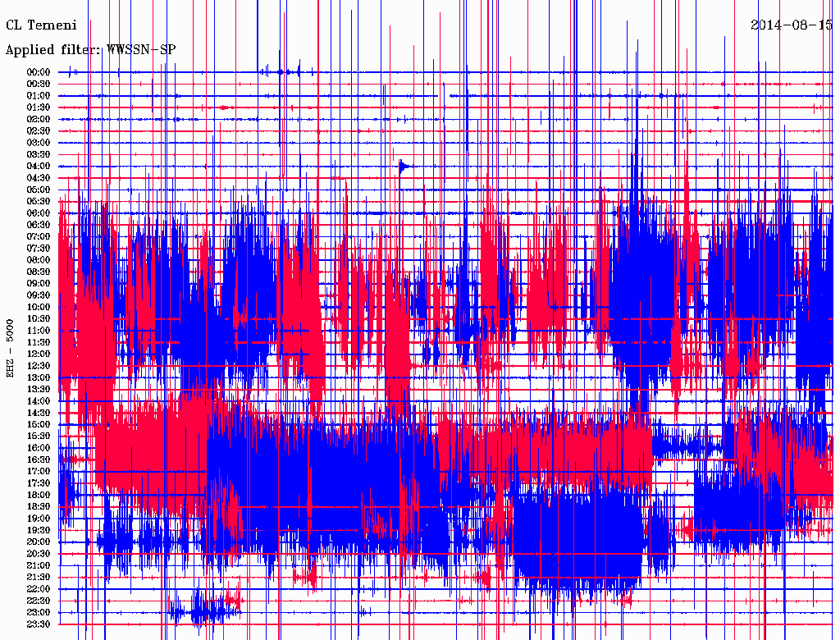
Task: Click the 07:30 time label
Action: click(x=39, y=248)
